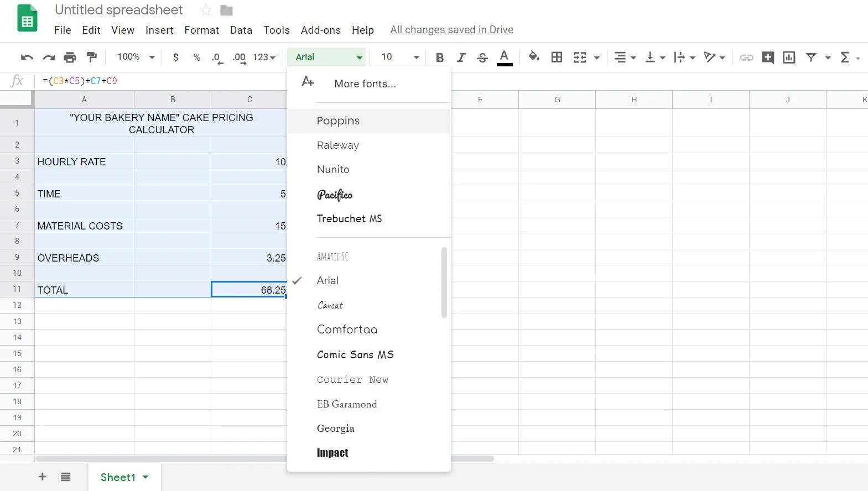Screen dimensions: 868x491
Task: Toggle italic formatting
Action: click(461, 57)
